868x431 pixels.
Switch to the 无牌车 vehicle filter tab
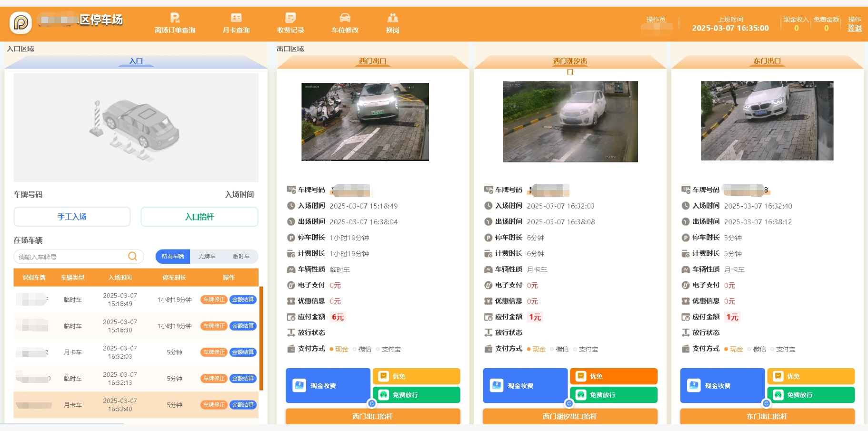point(207,256)
